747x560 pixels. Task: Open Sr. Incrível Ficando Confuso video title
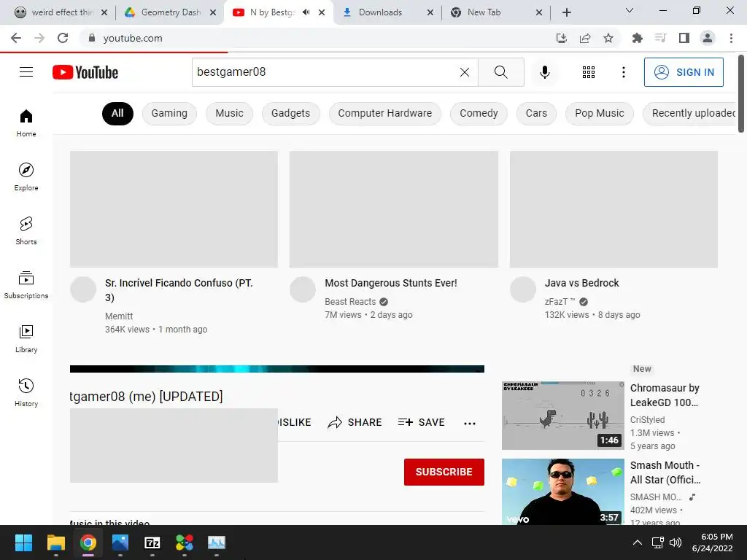click(179, 290)
